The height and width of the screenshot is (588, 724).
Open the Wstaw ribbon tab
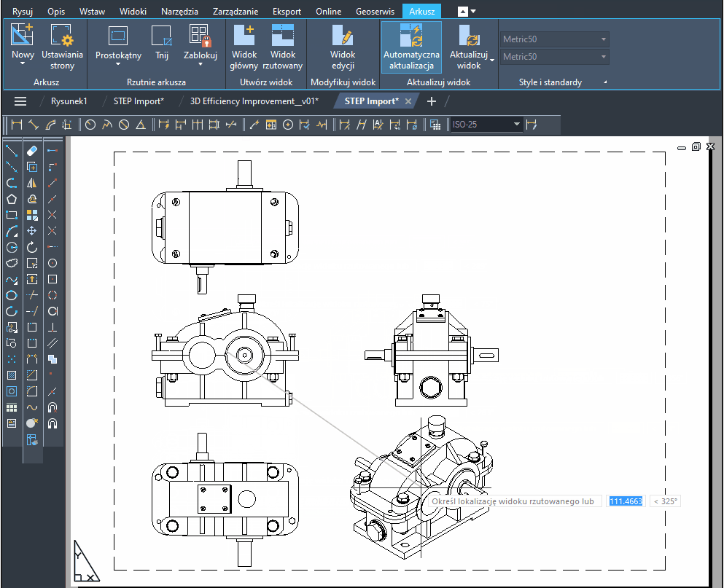(92, 12)
